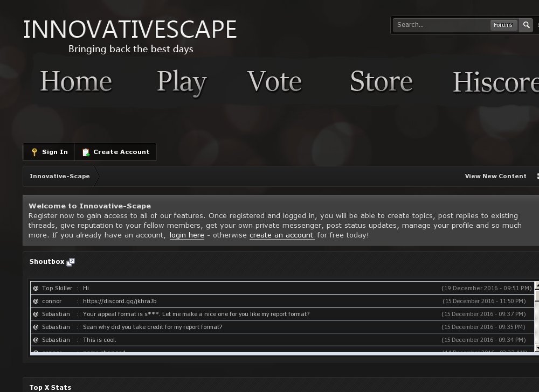Click the shoutbox vertical scrollbar
This screenshot has height=392, width=539.
pos(536,318)
